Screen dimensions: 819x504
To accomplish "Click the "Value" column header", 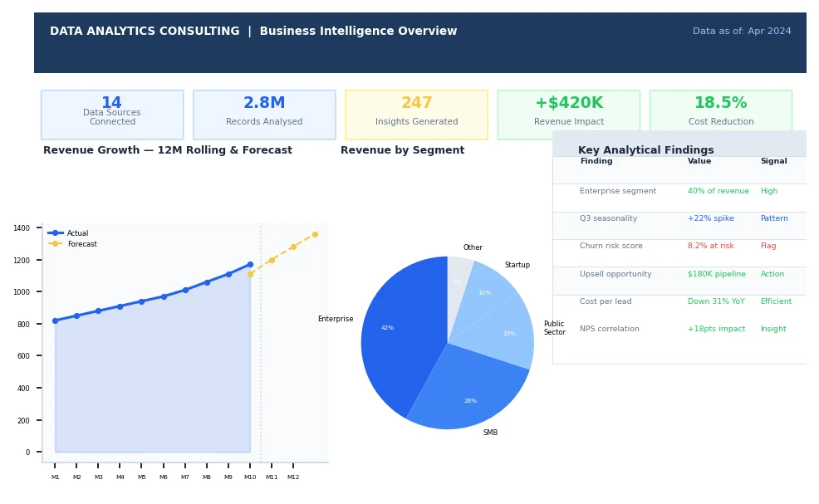I will pyautogui.click(x=699, y=161).
